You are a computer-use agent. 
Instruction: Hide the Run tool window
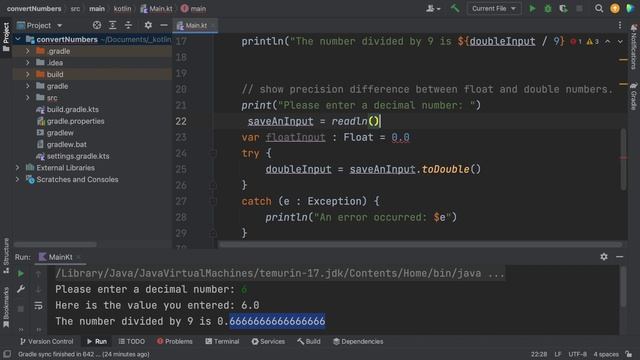tap(620, 257)
